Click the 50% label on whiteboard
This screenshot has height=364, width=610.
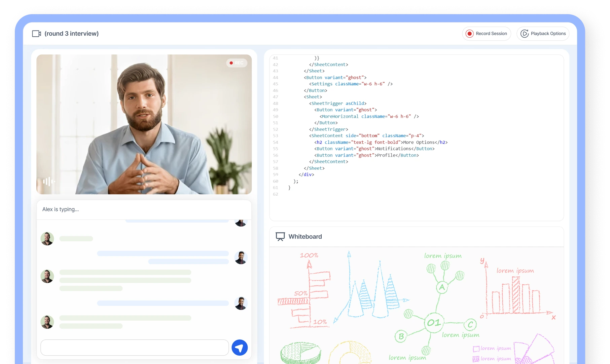click(301, 293)
